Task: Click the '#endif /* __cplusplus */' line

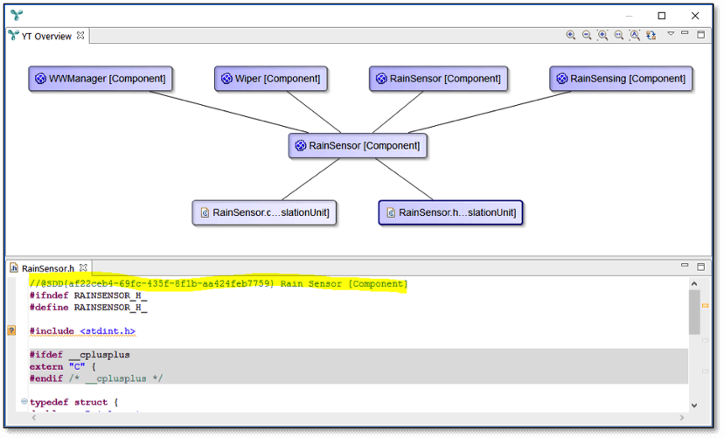Action: tap(96, 378)
